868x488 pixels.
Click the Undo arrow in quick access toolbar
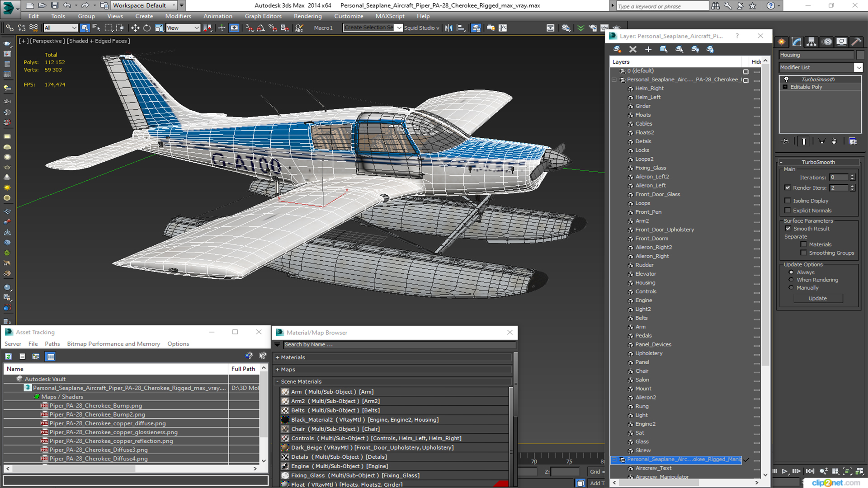[x=67, y=5]
